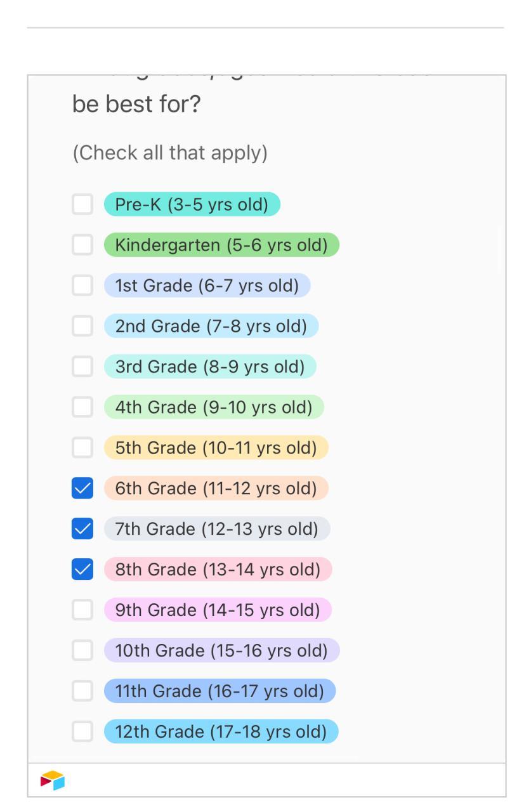Check the 12th Grade (17-18 yrs old) box
The width and height of the screenshot is (531, 812).
82,732
